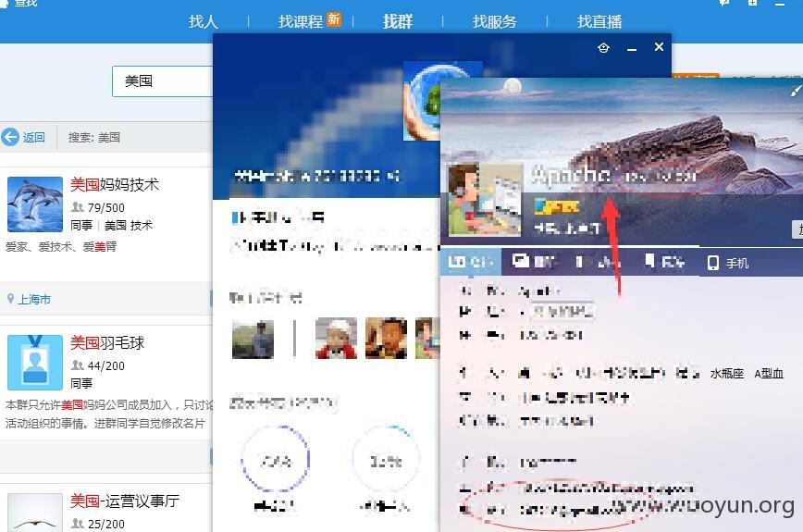This screenshot has width=803, height=532.
Task: Click the yellow membership badge under Apache
Action: (556, 206)
